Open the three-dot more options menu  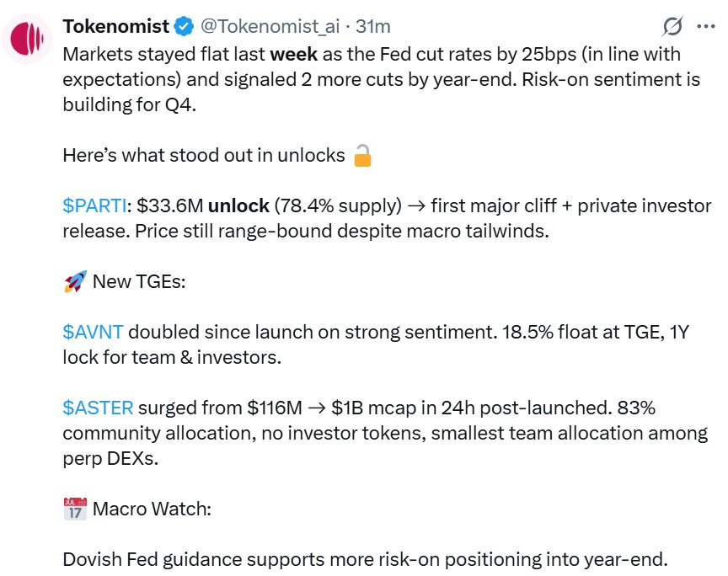coord(705,26)
